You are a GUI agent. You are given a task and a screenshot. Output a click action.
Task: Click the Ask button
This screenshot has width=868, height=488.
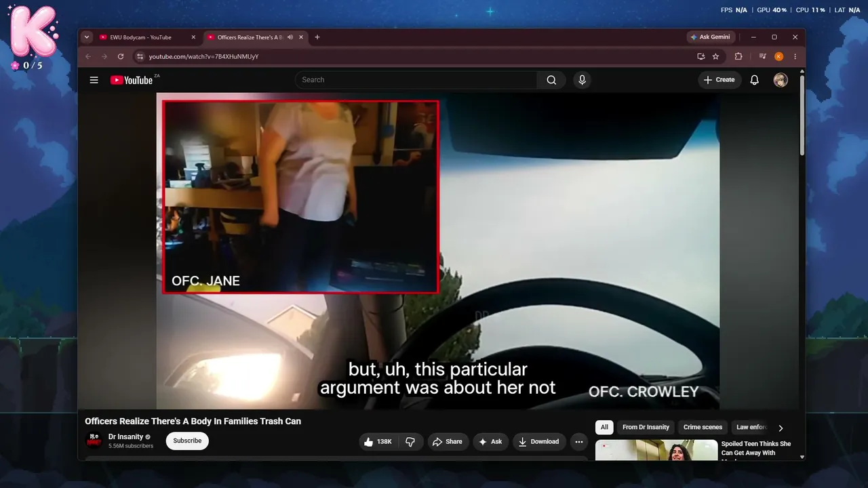coord(490,441)
